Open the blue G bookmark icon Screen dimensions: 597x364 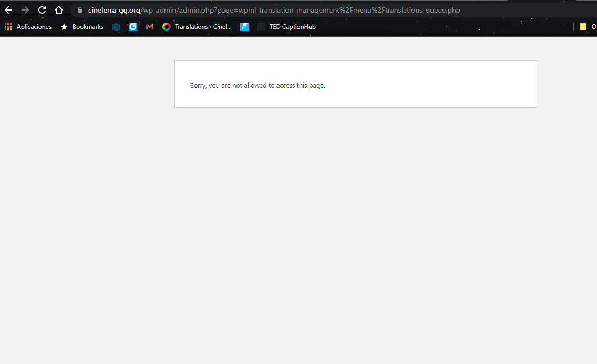click(x=133, y=27)
